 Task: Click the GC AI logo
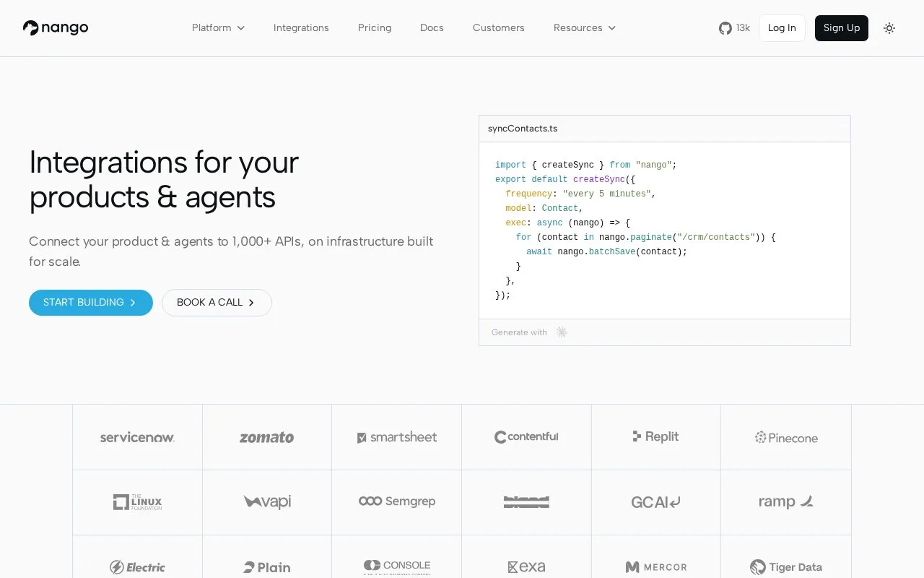tap(655, 502)
